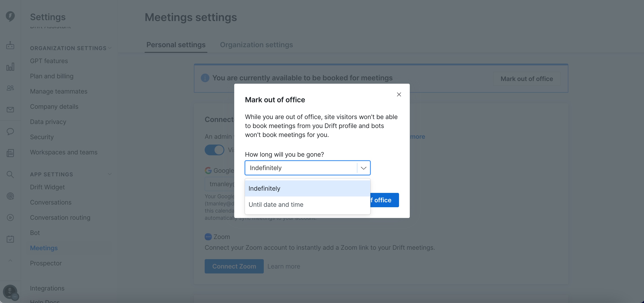Image resolution: width=644 pixels, height=303 pixels.
Task: Click the Connect Zoom button
Action: coord(234,266)
